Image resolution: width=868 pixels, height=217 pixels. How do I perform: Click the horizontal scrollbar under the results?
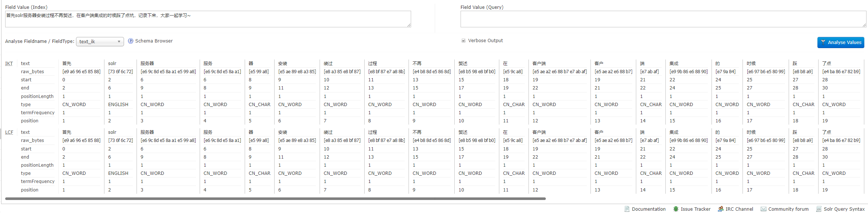[275, 199]
